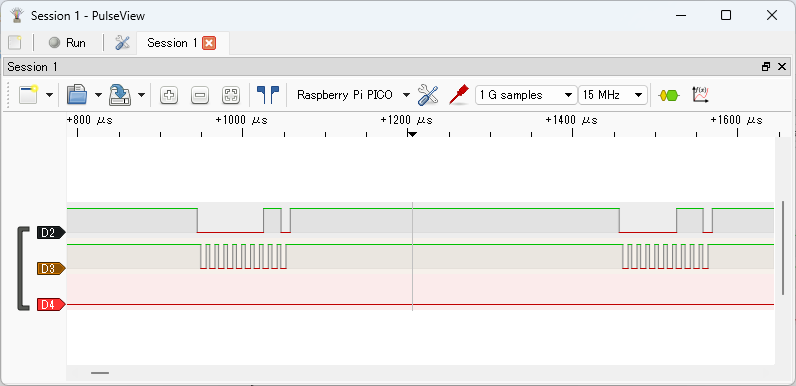Save the capture with the save icon
This screenshot has height=386, width=796.
120,95
